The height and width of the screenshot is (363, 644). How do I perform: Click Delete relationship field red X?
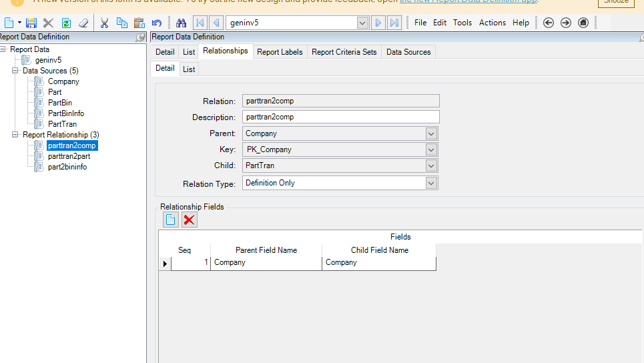tap(190, 220)
